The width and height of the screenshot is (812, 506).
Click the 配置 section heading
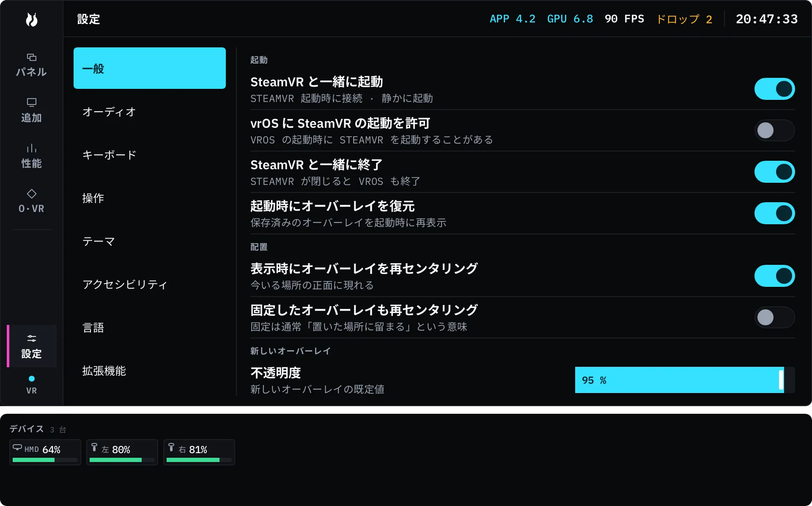pyautogui.click(x=259, y=247)
